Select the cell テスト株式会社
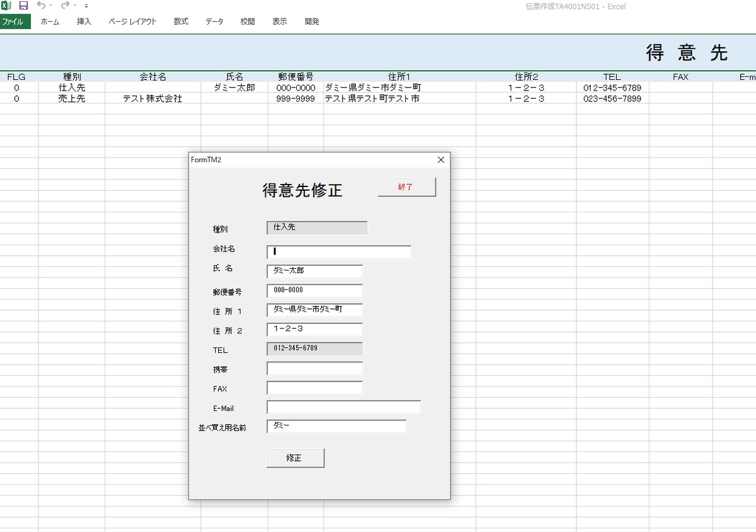756x532 pixels. 153,98
